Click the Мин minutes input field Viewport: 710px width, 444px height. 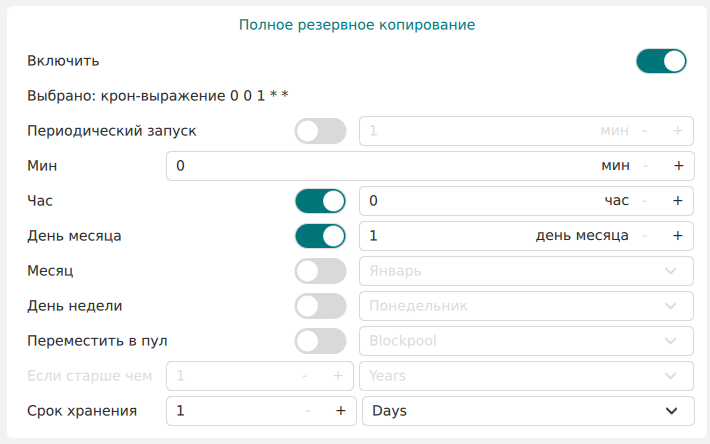(380, 166)
